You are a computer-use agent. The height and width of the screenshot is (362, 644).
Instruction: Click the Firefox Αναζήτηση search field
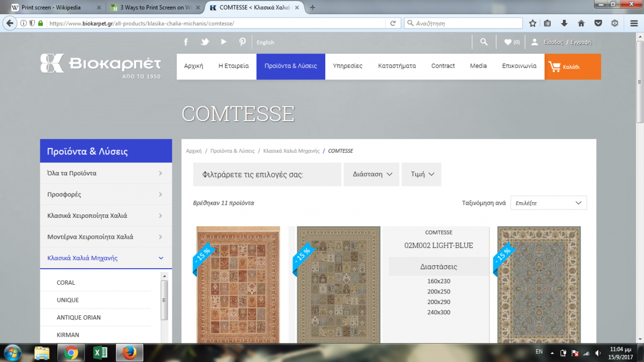pos(463,24)
